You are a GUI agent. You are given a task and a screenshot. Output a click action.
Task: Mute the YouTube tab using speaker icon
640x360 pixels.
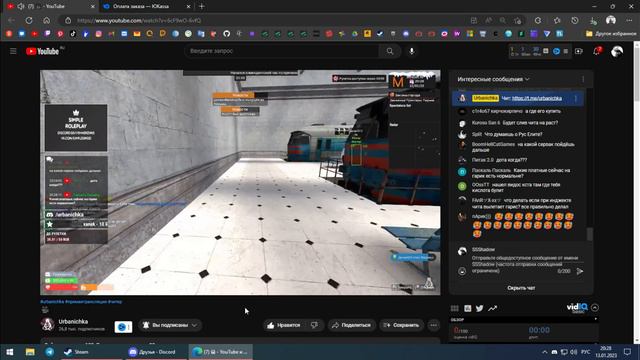pyautogui.click(x=21, y=7)
